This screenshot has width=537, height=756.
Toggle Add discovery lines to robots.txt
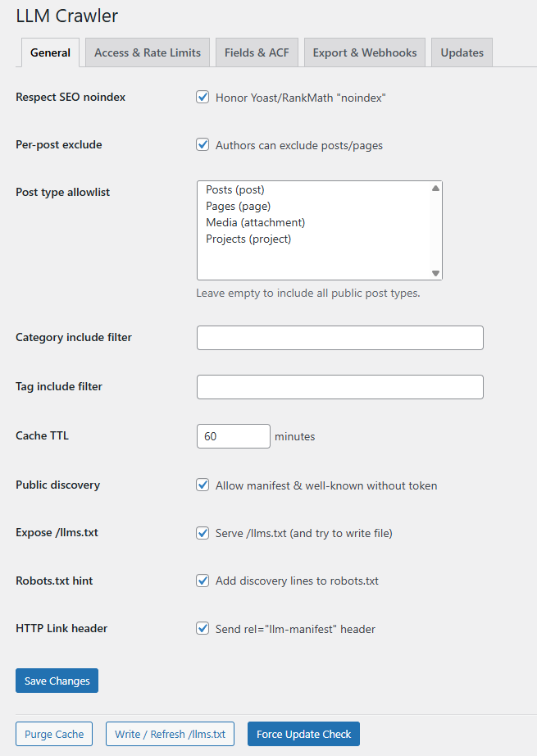coord(203,581)
